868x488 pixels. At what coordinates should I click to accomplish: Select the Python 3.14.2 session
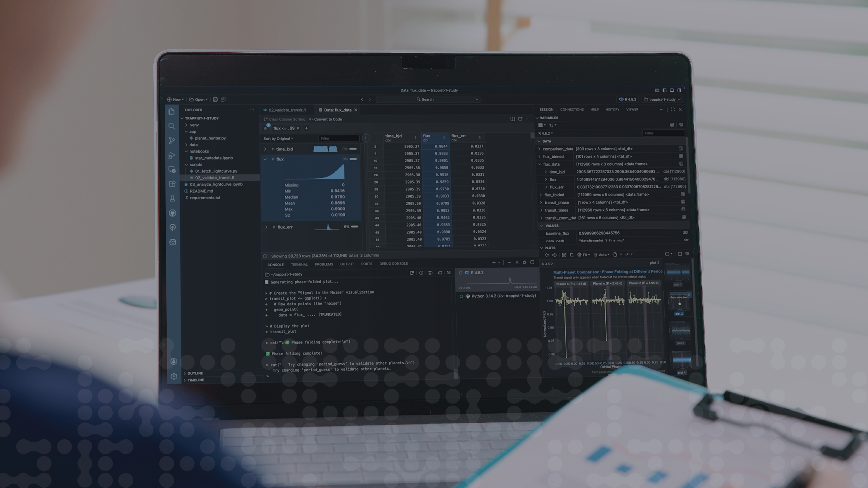(498, 296)
